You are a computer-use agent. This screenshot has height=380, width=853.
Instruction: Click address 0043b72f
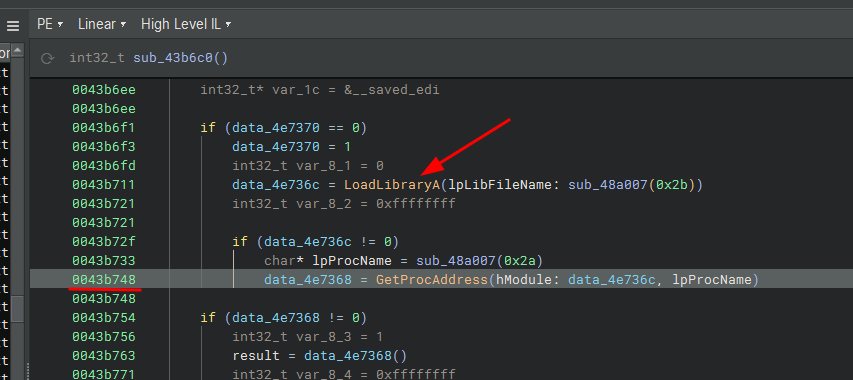[x=103, y=242]
